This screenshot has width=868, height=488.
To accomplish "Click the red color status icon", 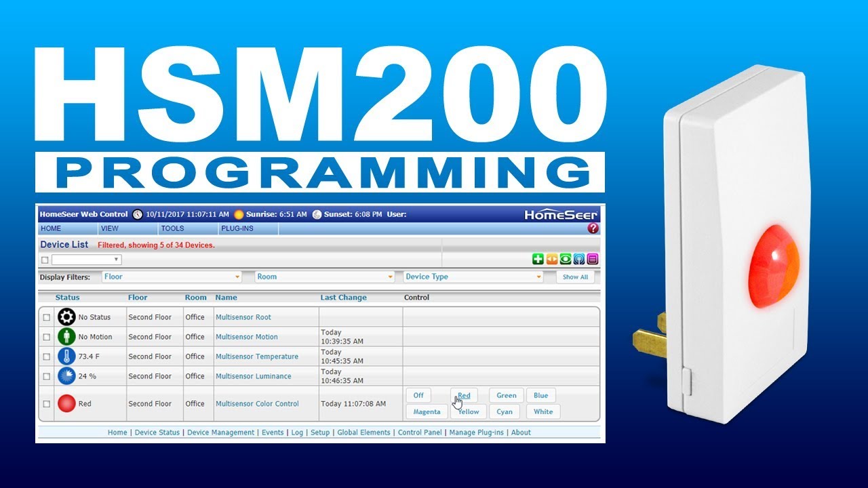I will (x=66, y=403).
